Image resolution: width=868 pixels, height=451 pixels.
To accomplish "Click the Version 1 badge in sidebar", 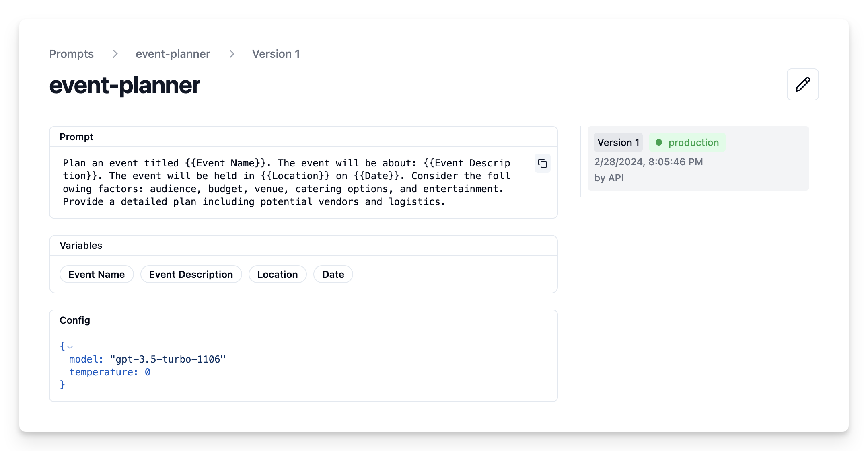I will point(618,142).
